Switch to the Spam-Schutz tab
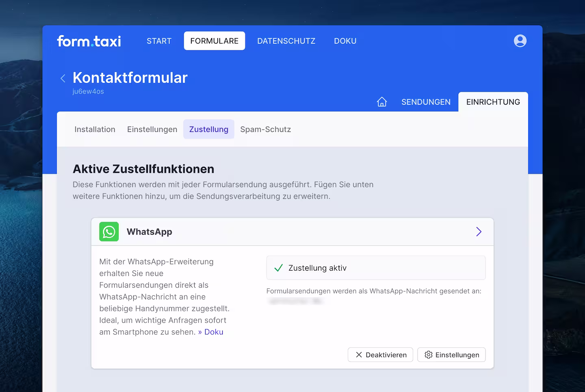The image size is (585, 392). 266,129
